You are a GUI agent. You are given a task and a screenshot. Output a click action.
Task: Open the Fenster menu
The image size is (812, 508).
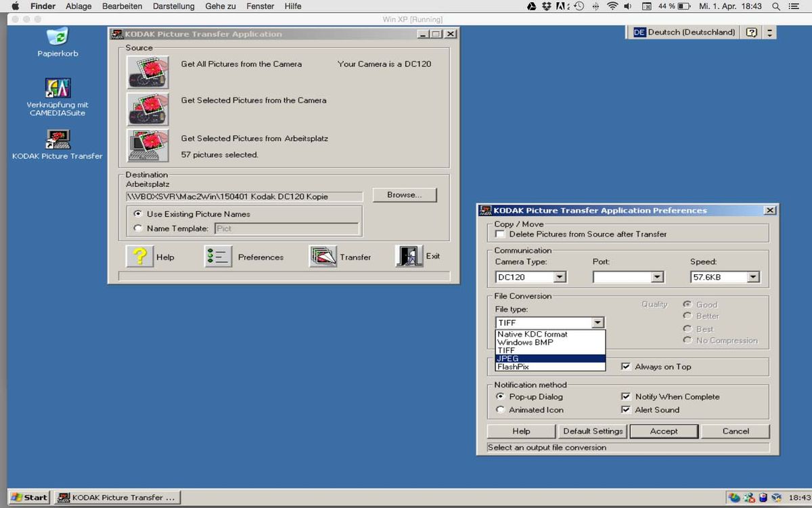261,6
